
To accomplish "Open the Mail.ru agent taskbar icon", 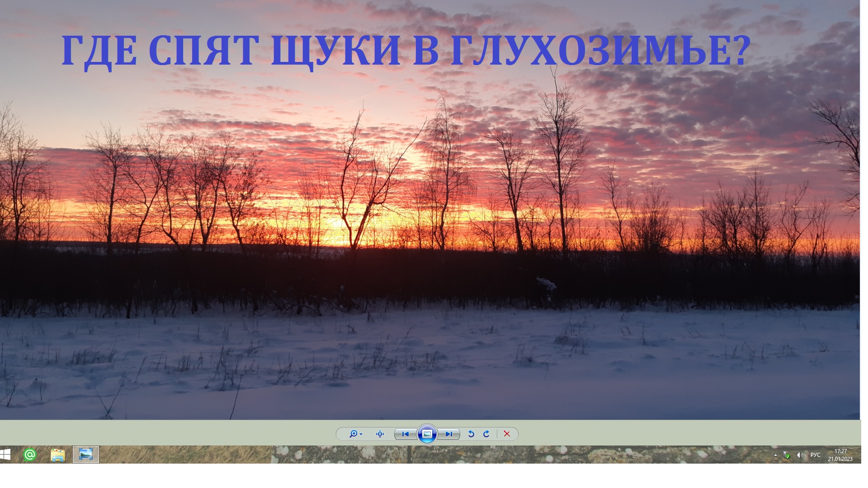I will pos(30,455).
